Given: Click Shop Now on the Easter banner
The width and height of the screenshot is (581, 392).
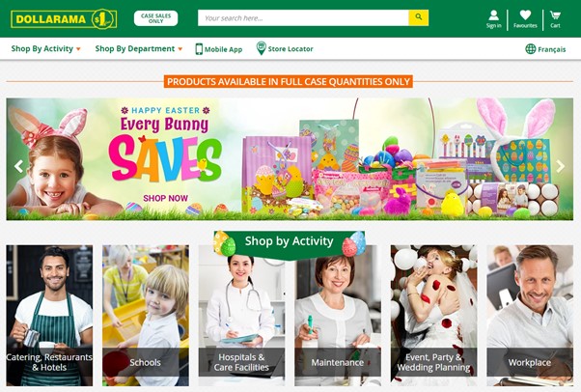Looking at the screenshot, I should pyautogui.click(x=165, y=198).
